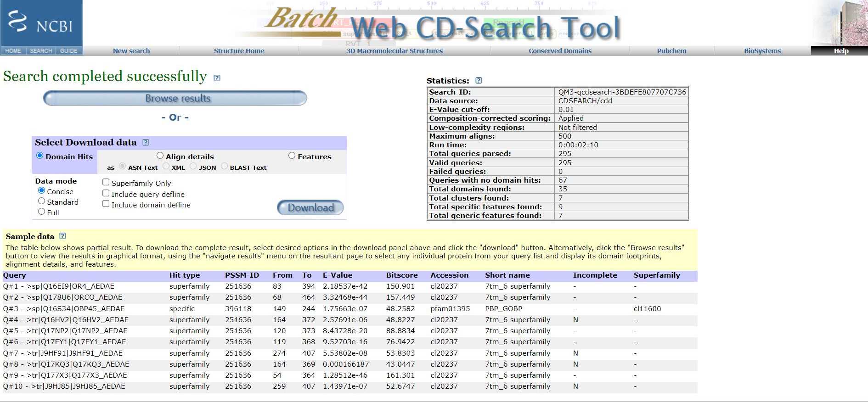This screenshot has height=402, width=868.
Task: Click PSSM-ID 396118
Action: point(238,309)
